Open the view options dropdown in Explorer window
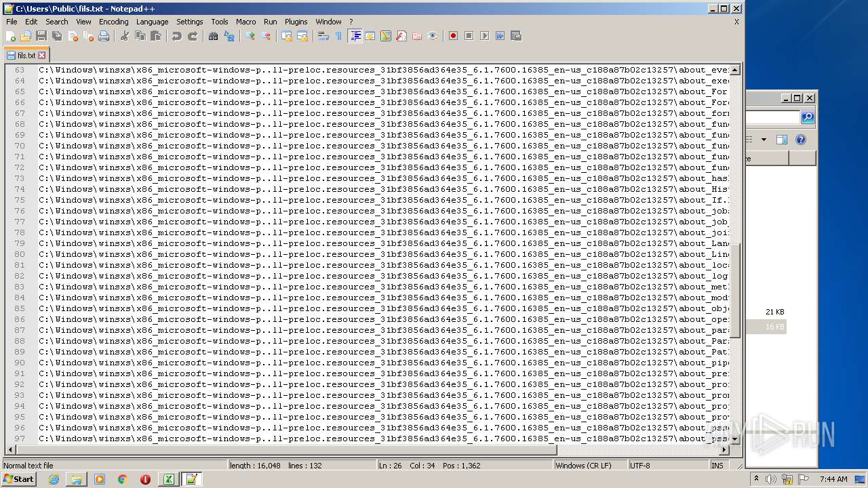The width and height of the screenshot is (868, 488). click(x=764, y=140)
